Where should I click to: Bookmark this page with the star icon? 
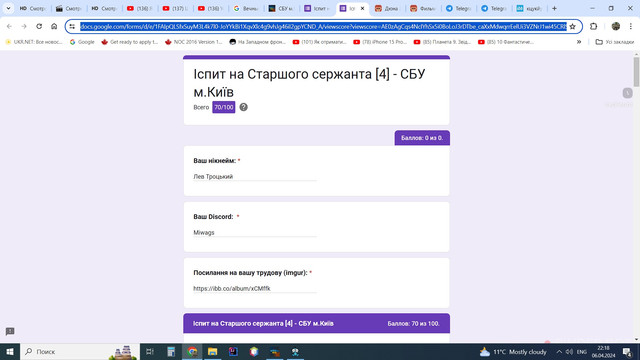pyautogui.click(x=572, y=27)
